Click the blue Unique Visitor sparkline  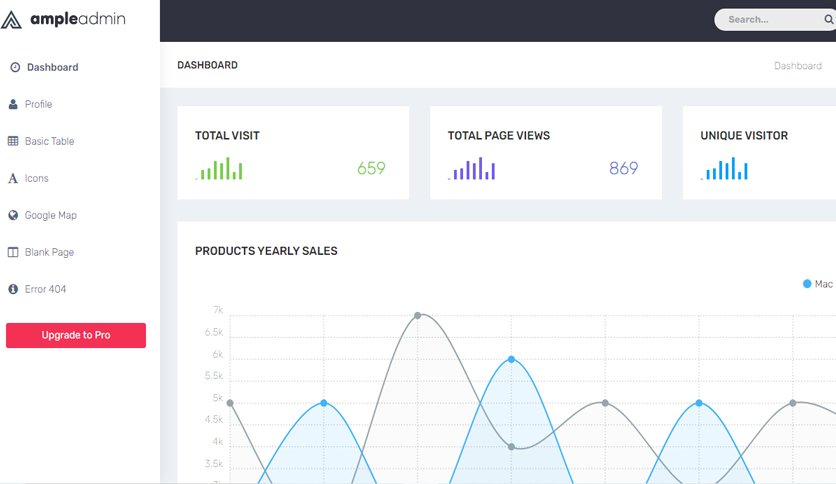pyautogui.click(x=725, y=168)
